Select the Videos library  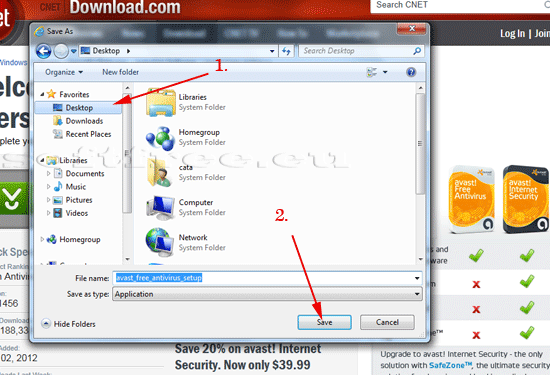(x=76, y=213)
